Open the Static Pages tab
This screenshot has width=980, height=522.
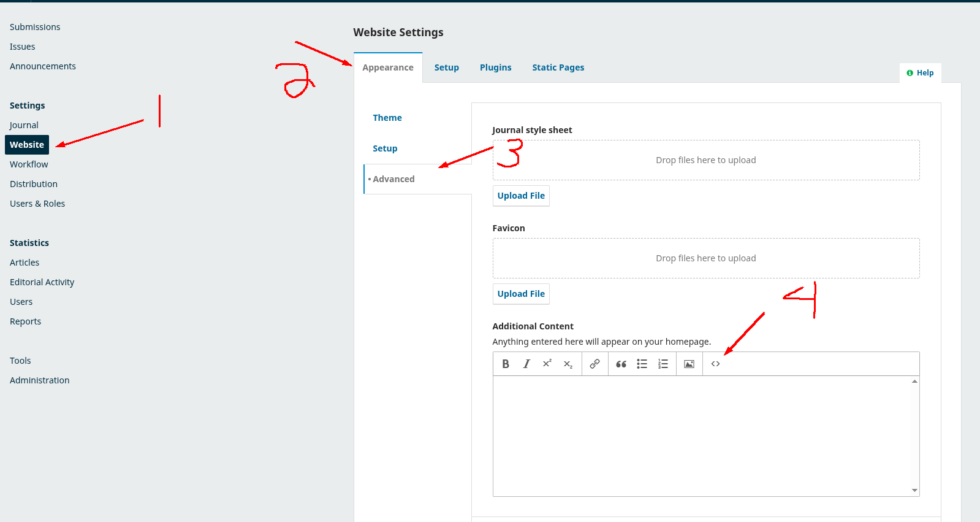click(x=558, y=67)
